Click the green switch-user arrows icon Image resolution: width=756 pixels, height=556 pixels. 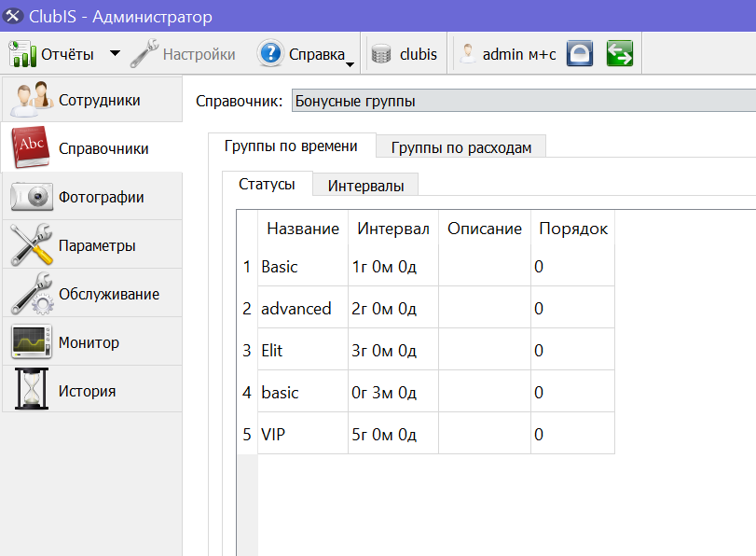(620, 53)
